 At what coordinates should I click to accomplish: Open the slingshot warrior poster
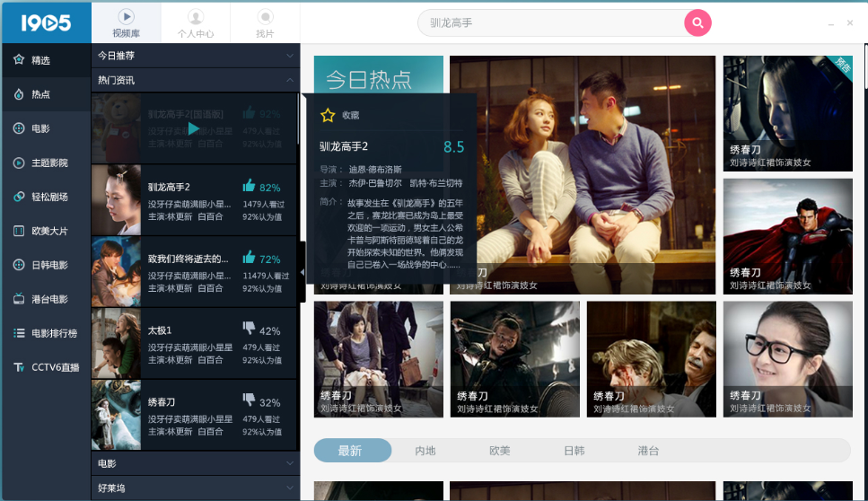point(515,359)
